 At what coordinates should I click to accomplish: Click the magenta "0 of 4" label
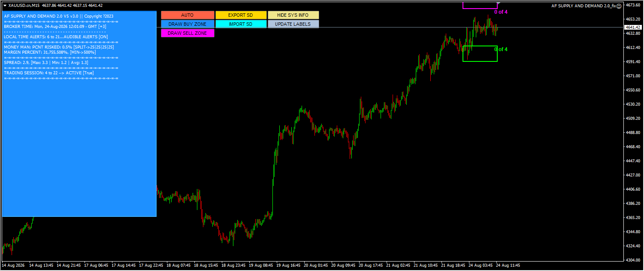click(x=501, y=12)
